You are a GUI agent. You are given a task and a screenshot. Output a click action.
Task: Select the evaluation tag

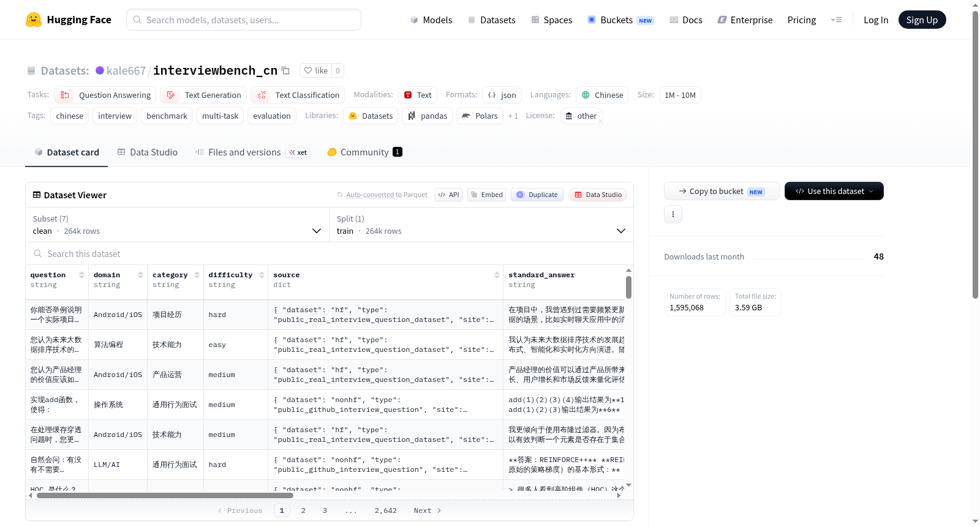(x=272, y=116)
